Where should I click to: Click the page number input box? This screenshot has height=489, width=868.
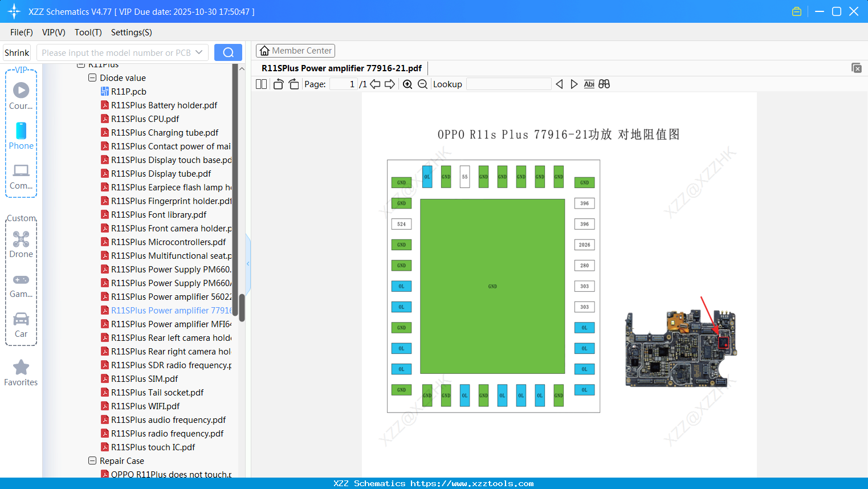coord(344,84)
